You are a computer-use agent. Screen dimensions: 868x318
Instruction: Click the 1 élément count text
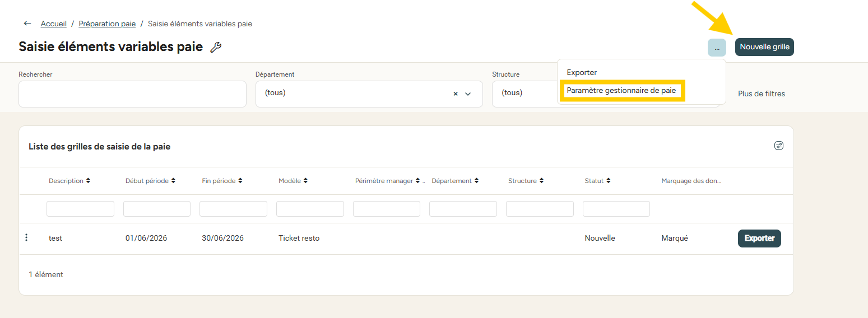point(46,274)
